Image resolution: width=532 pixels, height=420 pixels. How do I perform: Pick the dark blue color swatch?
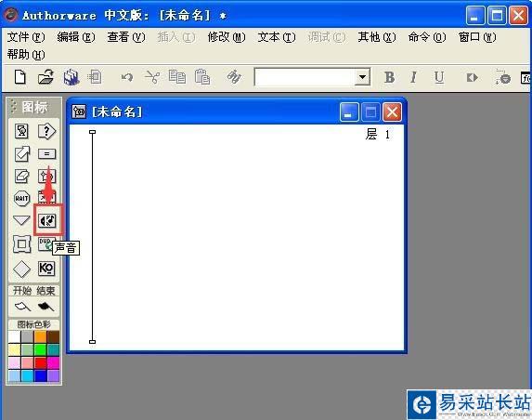(40, 375)
